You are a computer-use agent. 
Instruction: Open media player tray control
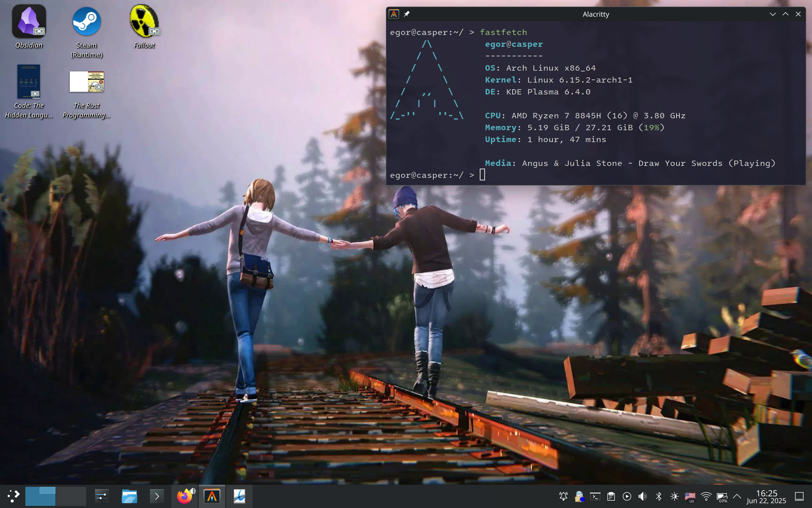[x=627, y=496]
